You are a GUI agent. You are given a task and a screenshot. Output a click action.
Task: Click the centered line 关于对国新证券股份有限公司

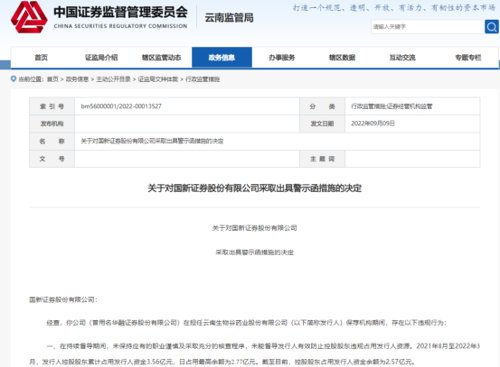pyautogui.click(x=255, y=228)
